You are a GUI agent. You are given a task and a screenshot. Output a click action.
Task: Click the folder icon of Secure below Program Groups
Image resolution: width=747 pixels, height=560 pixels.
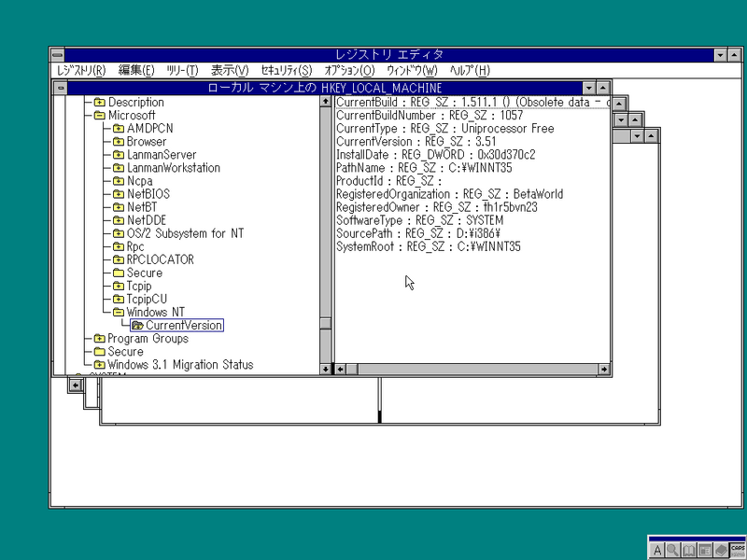point(100,352)
